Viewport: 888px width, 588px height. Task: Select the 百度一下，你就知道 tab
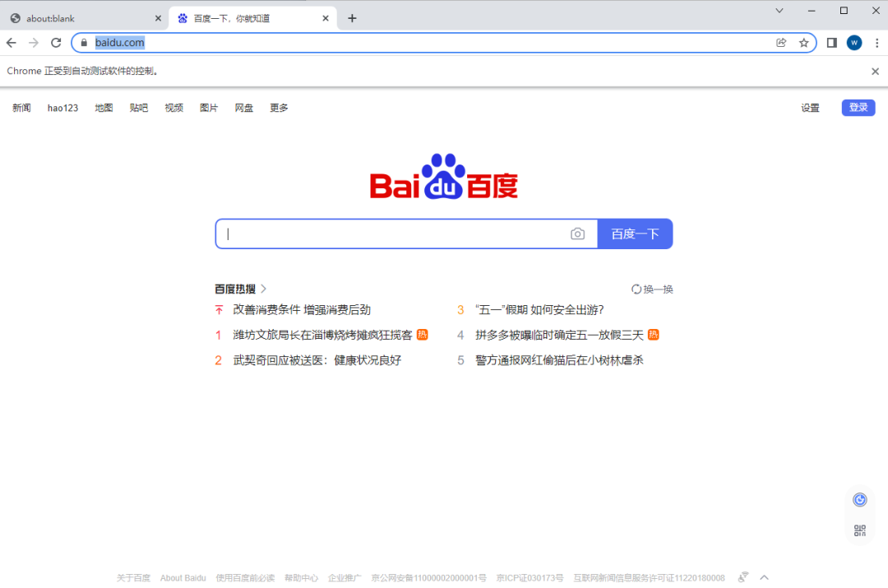coord(252,18)
